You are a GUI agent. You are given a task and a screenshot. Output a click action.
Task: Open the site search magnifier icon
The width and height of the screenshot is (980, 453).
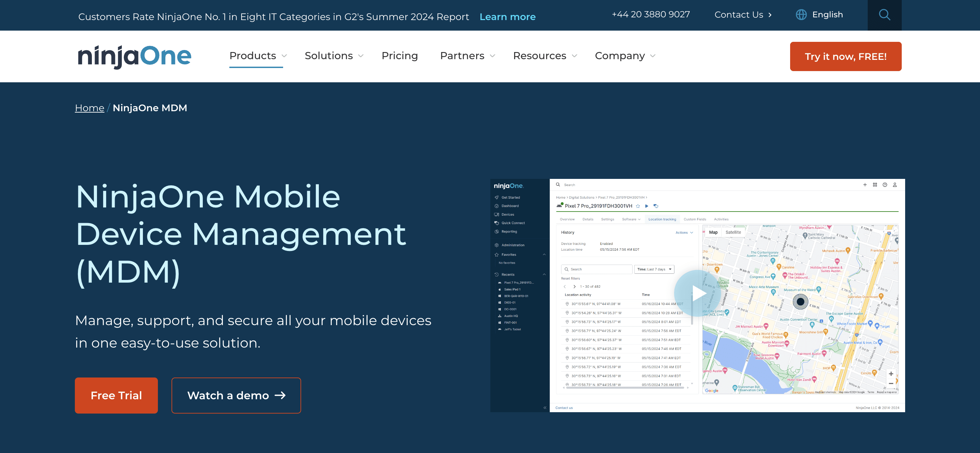click(x=884, y=15)
